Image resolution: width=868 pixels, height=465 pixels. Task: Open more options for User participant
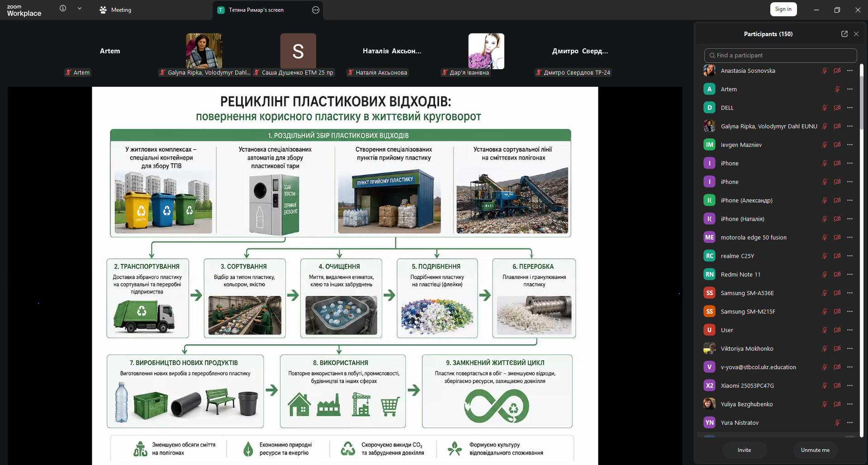(x=850, y=330)
